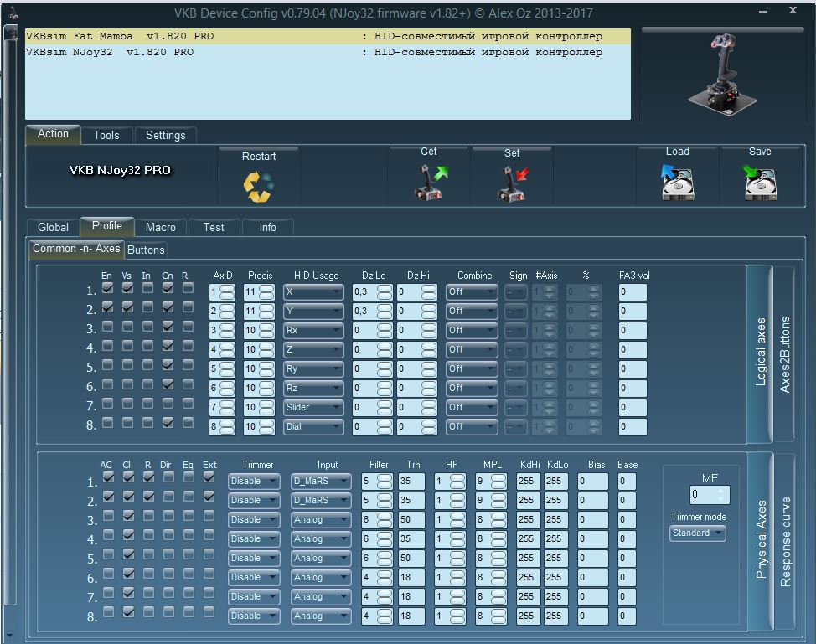This screenshot has height=644, width=816.
Task: Toggle AC checkbox for physical axis 1
Action: [108, 477]
